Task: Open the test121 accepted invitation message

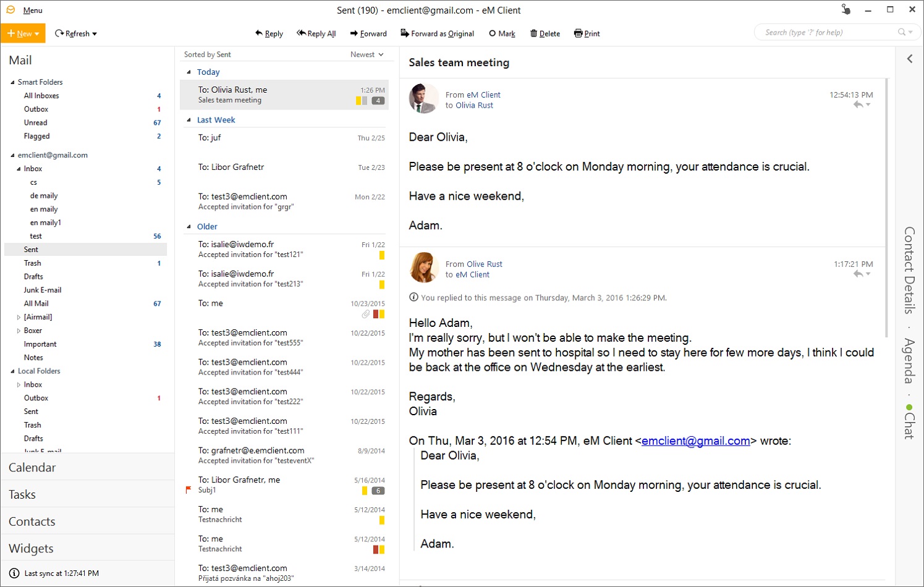Action: (x=284, y=250)
